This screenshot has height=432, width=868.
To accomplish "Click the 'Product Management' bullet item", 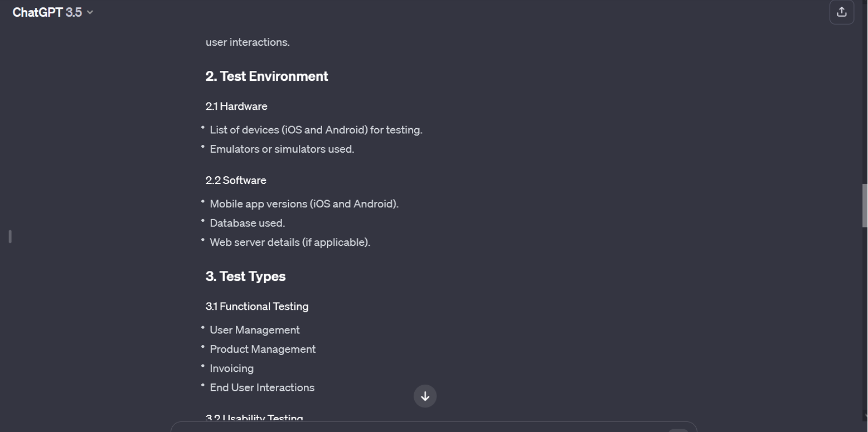I will (263, 349).
